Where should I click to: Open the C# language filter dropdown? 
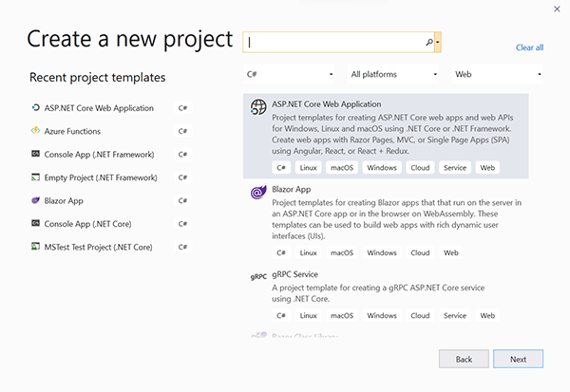point(290,74)
